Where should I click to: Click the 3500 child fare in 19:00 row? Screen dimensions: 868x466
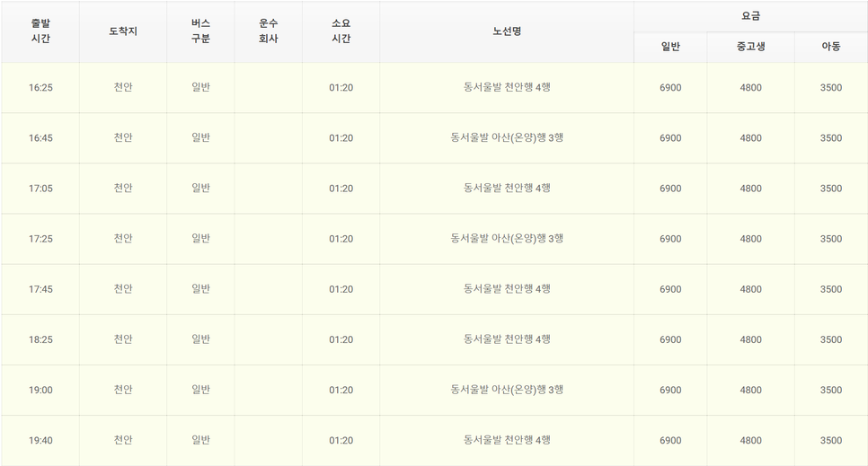[x=830, y=390]
